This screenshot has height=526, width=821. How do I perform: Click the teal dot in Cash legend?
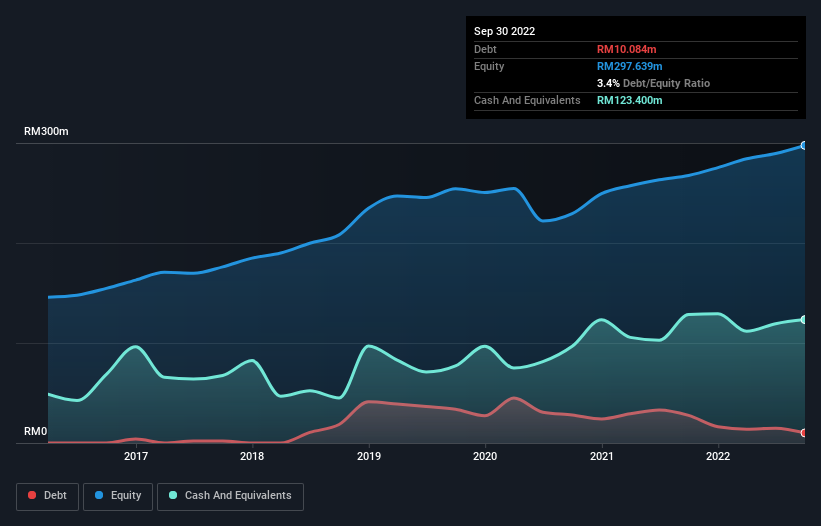[174, 496]
